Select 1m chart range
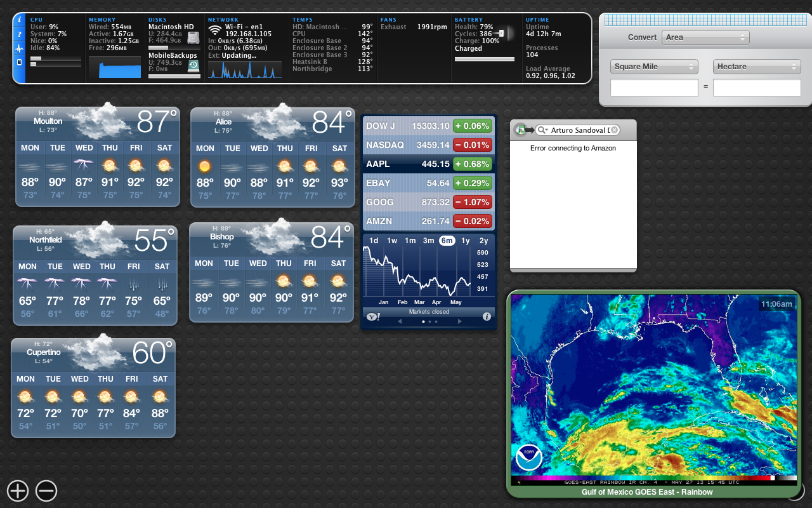 410,241
